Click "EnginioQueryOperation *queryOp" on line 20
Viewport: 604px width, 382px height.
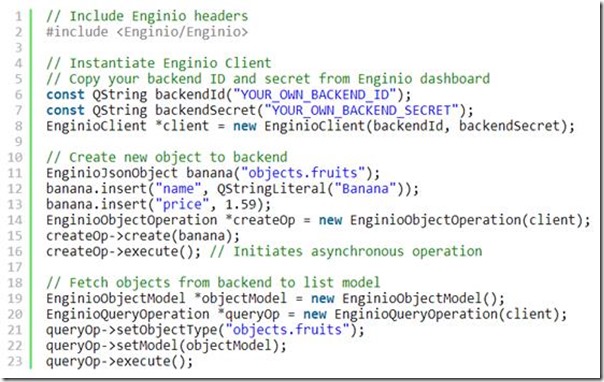163,314
